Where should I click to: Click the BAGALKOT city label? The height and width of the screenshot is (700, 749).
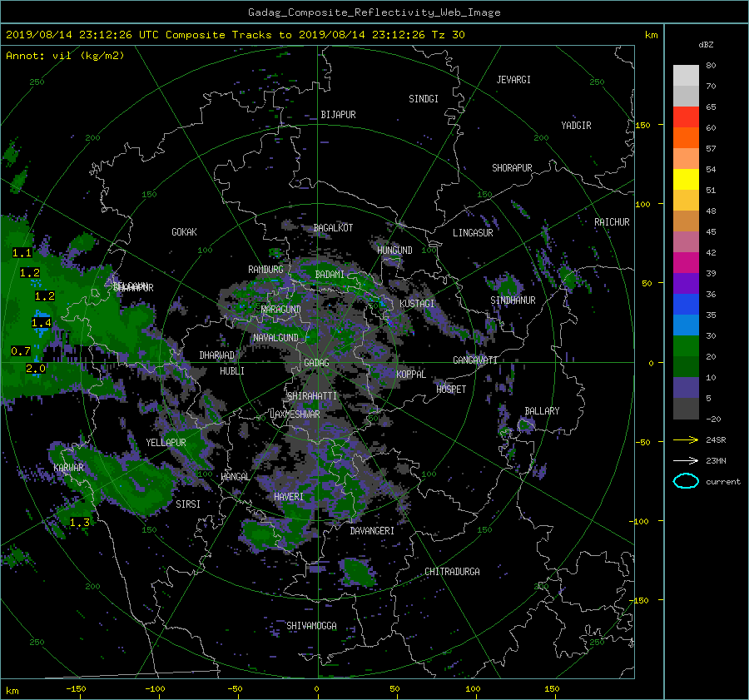click(x=333, y=228)
